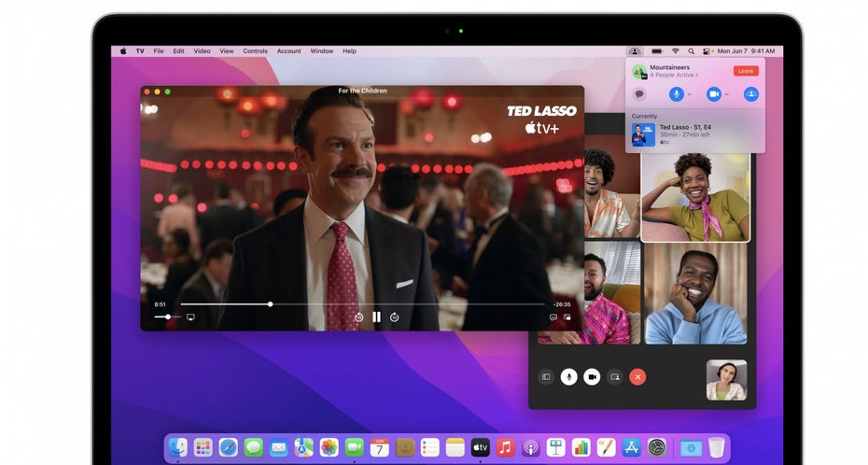Turn off camera in the FaceTime call window
Viewport: 868px width, 465px height.
[x=592, y=376]
